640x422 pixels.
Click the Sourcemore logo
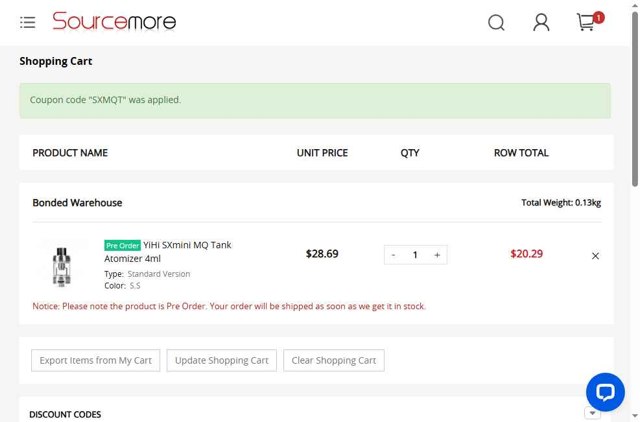click(x=114, y=21)
